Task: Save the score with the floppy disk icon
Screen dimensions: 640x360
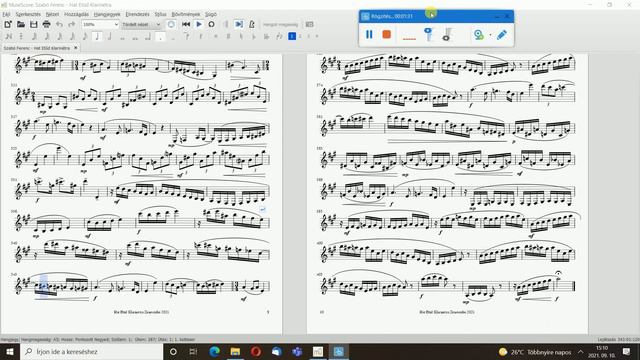Action: (33, 24)
